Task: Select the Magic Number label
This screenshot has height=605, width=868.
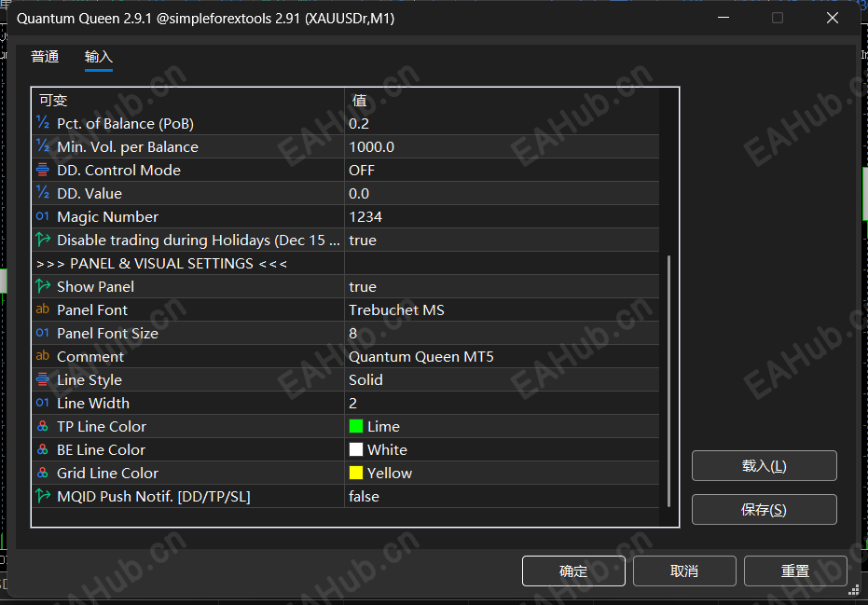Action: pyautogui.click(x=108, y=217)
